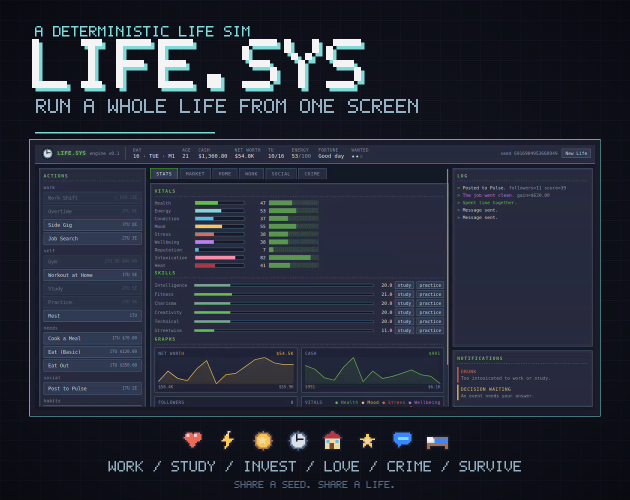Select Eat (Basic) action
The width and height of the screenshot is (630, 500).
tap(92, 352)
